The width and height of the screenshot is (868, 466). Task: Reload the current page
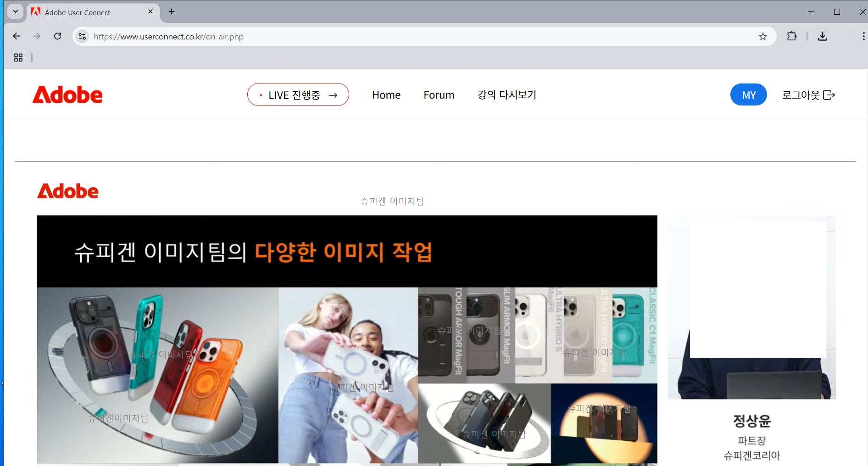click(57, 36)
